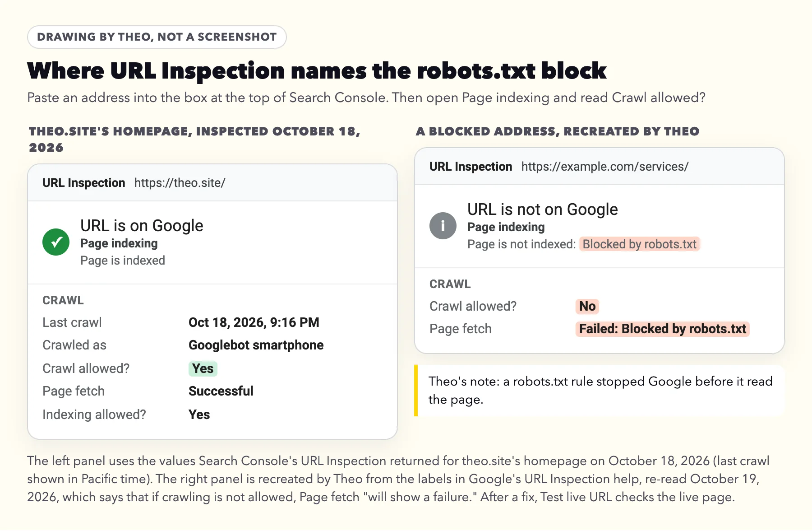Click Theo's note about the robots.txt rule
The height and width of the screenshot is (531, 812).
[x=600, y=391]
